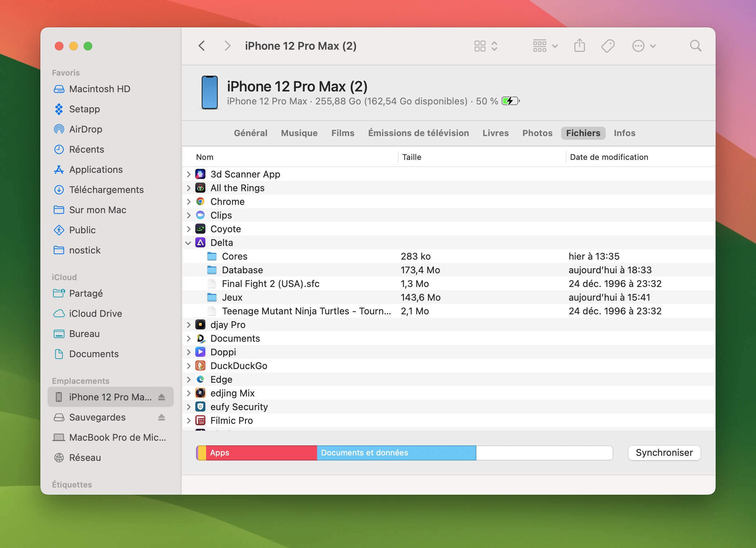This screenshot has width=756, height=548.
Task: Collapse the Delta app folder
Action: click(x=189, y=242)
